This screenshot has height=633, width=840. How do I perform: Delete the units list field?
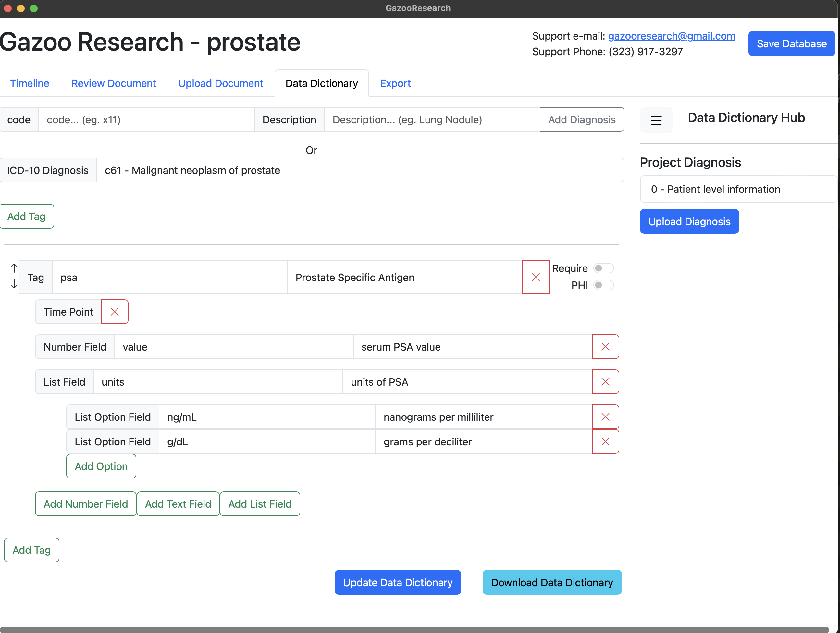pyautogui.click(x=605, y=382)
